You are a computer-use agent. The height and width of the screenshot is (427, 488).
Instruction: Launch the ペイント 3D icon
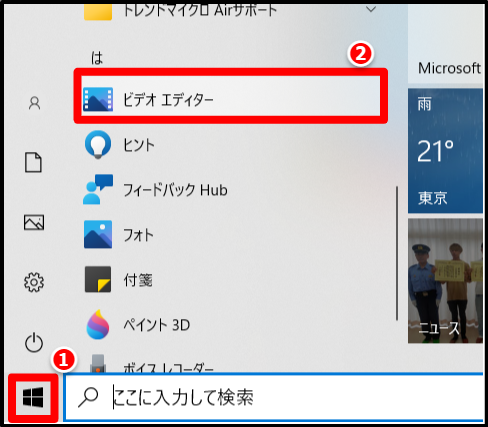click(x=98, y=324)
